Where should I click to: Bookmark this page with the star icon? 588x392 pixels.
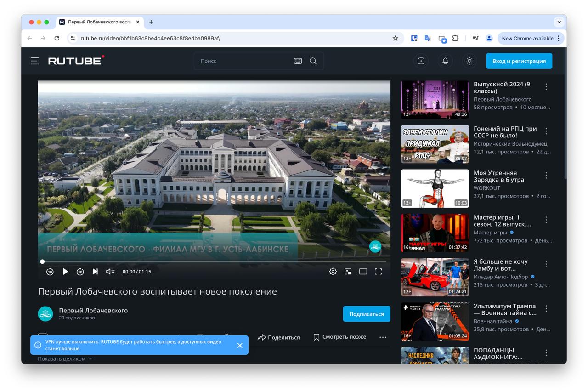(x=395, y=38)
